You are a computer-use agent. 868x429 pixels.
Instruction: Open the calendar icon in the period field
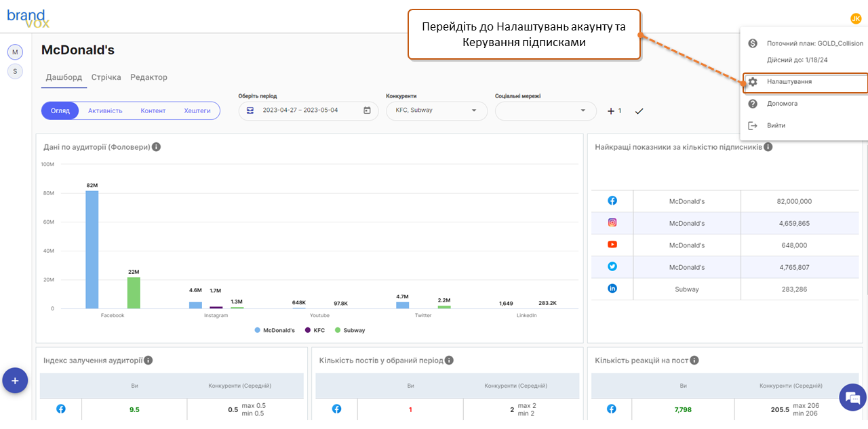tap(367, 110)
